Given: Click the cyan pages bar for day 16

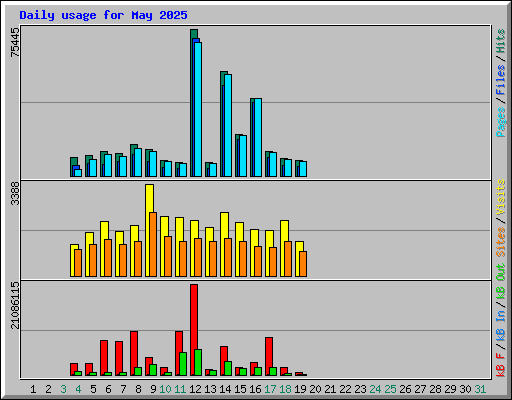Looking at the screenshot, I should click(258, 137).
